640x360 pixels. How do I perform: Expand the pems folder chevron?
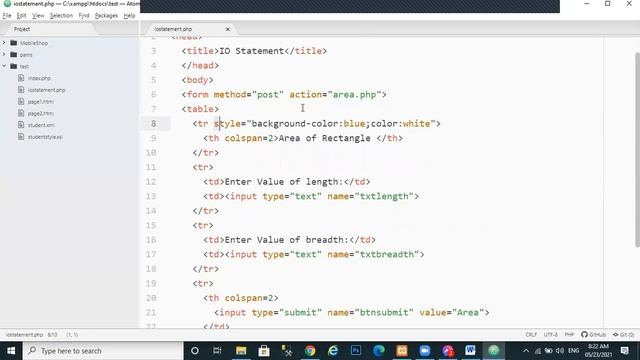click(x=4, y=54)
